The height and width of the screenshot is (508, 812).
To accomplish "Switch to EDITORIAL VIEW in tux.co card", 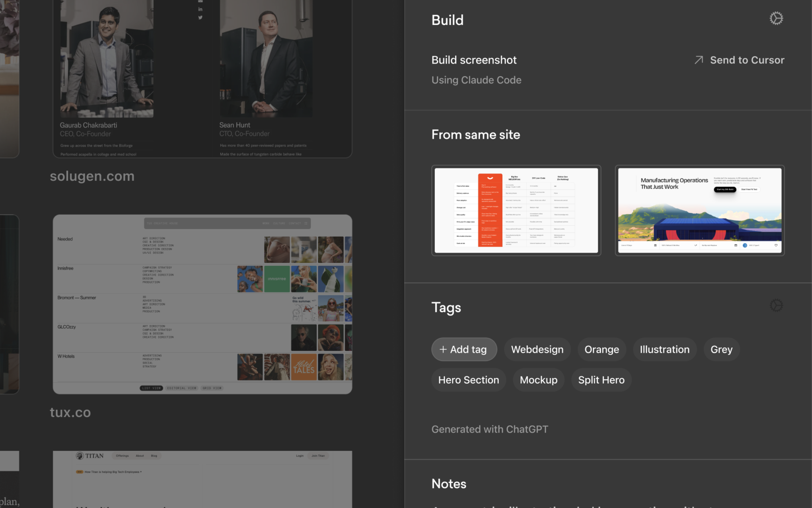I will point(182,388).
